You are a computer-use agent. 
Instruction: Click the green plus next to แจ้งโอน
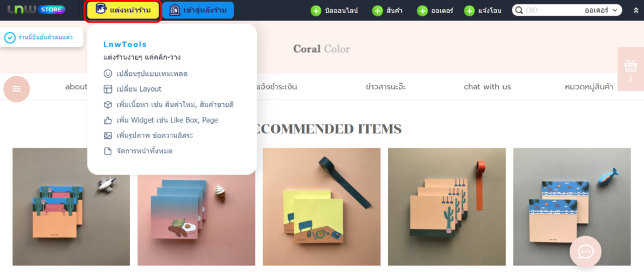tap(469, 11)
